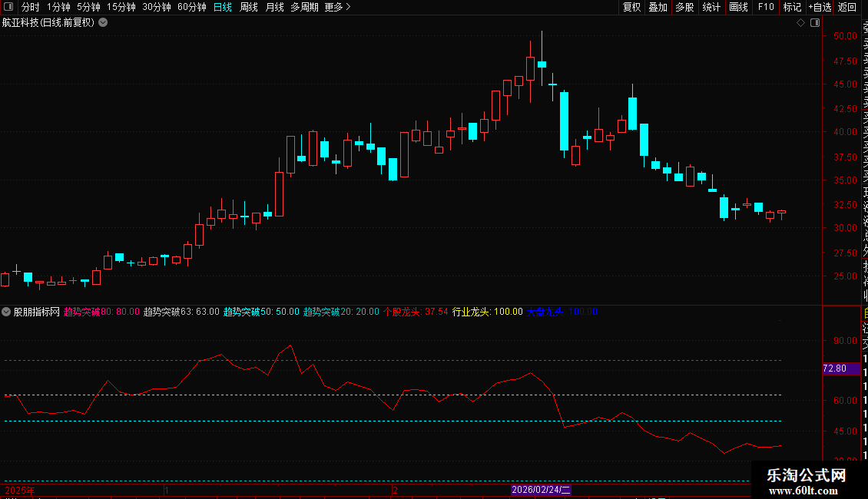Click the 趋势突破20: 20.00 label
This screenshot has width=868, height=499.
coord(342,312)
